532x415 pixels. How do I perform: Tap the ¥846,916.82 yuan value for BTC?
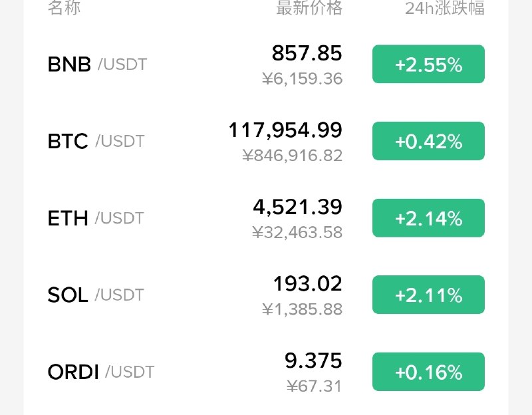pos(292,156)
